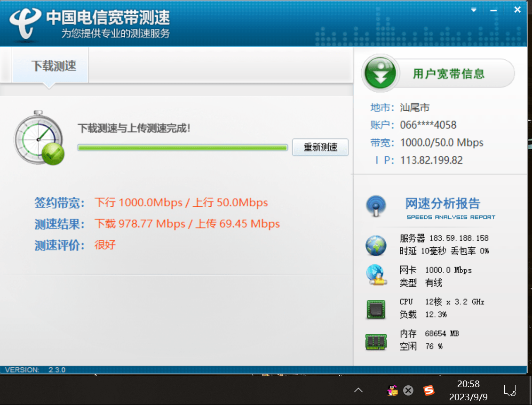Open the notification center icon
This screenshot has height=405, width=532.
pyautogui.click(x=509, y=390)
